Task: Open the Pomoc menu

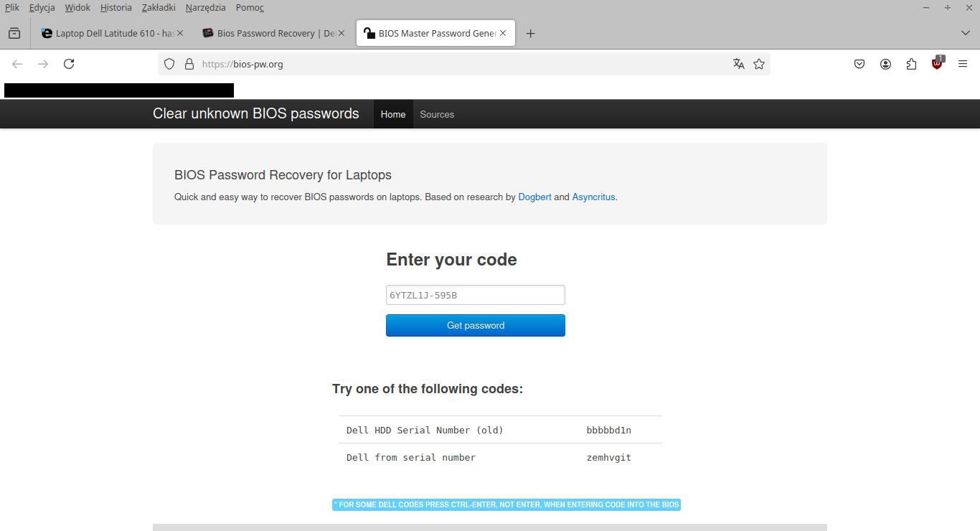Action: pyautogui.click(x=250, y=7)
